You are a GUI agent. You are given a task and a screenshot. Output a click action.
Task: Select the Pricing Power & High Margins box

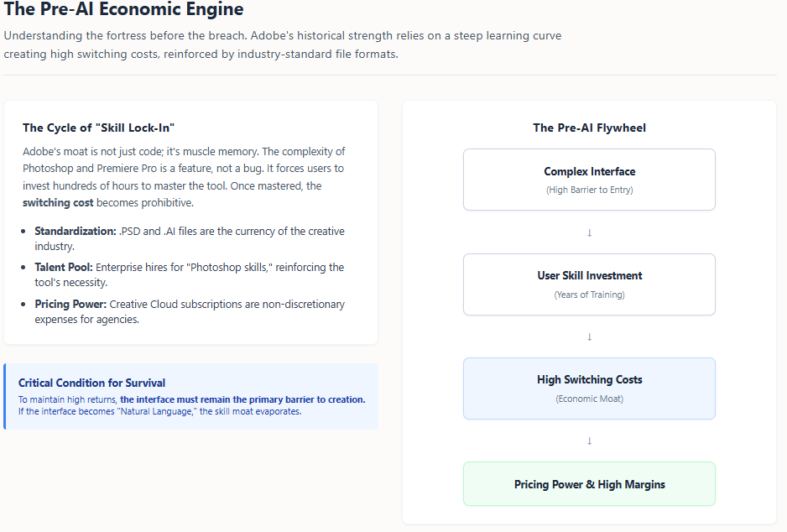pos(589,484)
